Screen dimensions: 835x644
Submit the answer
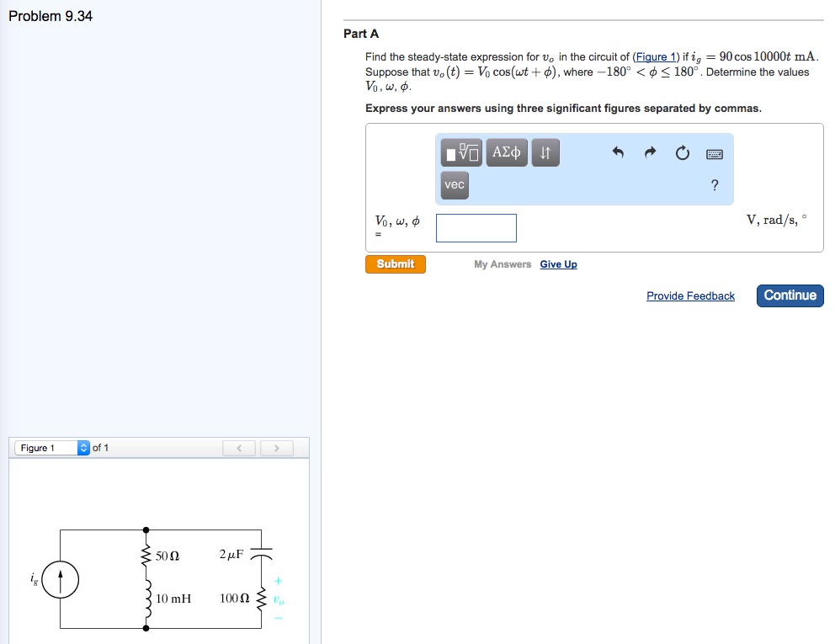pos(395,263)
